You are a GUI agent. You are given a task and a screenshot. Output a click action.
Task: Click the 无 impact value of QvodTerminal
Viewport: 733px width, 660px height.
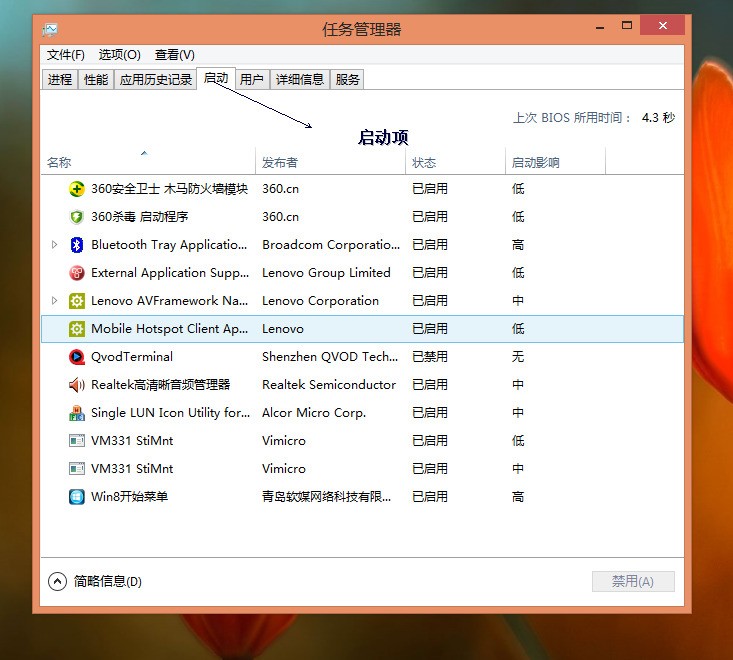pyautogui.click(x=517, y=357)
